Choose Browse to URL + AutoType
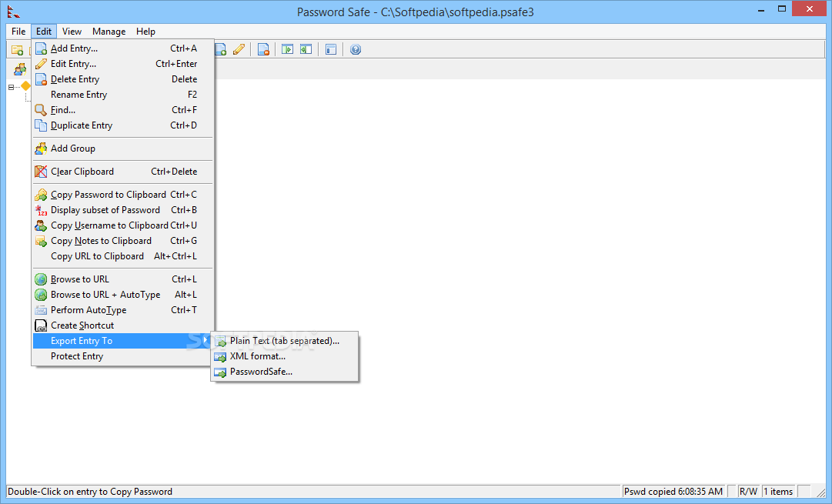The height and width of the screenshot is (504, 832). pos(123,295)
